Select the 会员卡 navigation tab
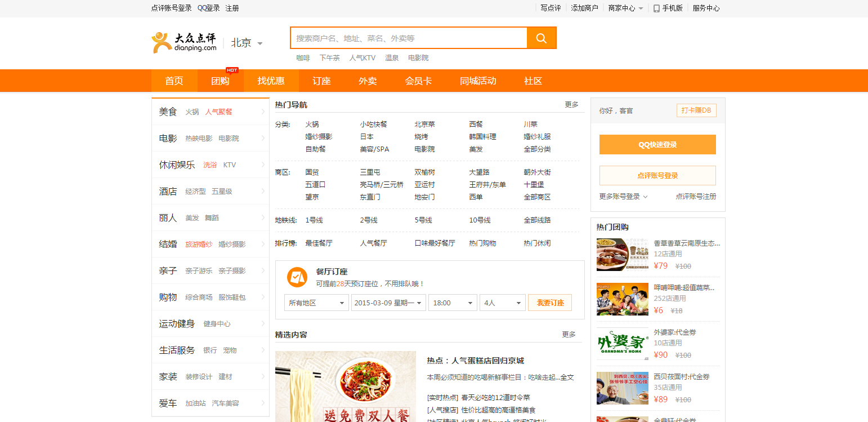The width and height of the screenshot is (868, 422). (418, 81)
